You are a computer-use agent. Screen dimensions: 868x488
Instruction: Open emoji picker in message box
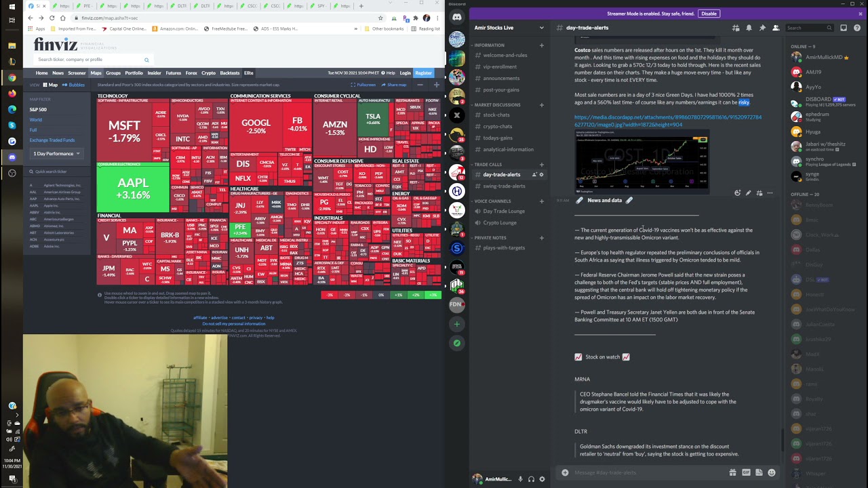click(772, 472)
